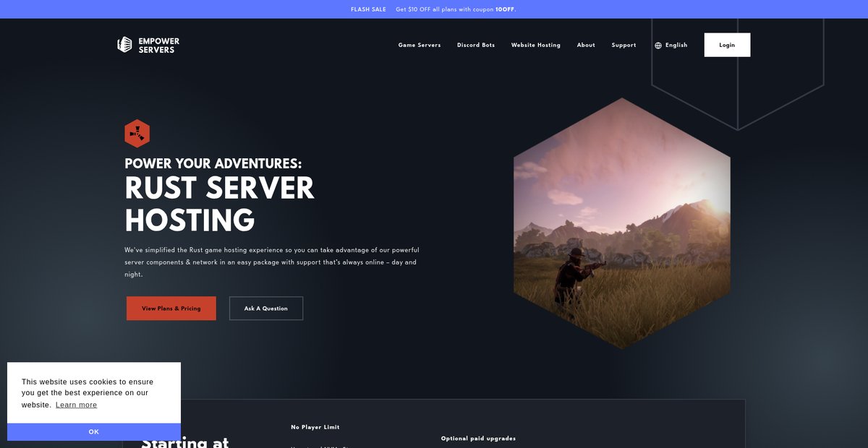Screen dimensions: 868x448
Task: Click the cookie notice message text
Action: (x=88, y=393)
